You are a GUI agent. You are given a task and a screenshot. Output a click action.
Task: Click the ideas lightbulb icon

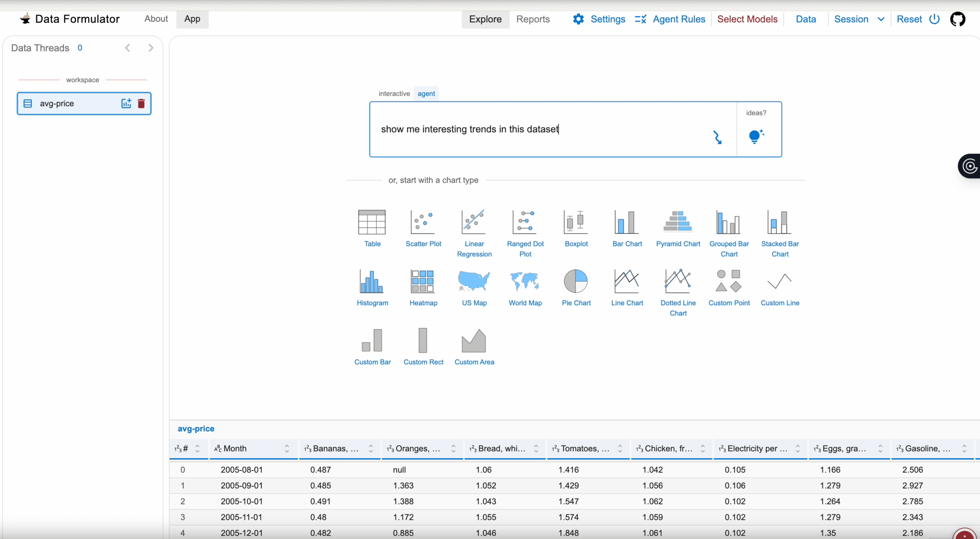756,136
